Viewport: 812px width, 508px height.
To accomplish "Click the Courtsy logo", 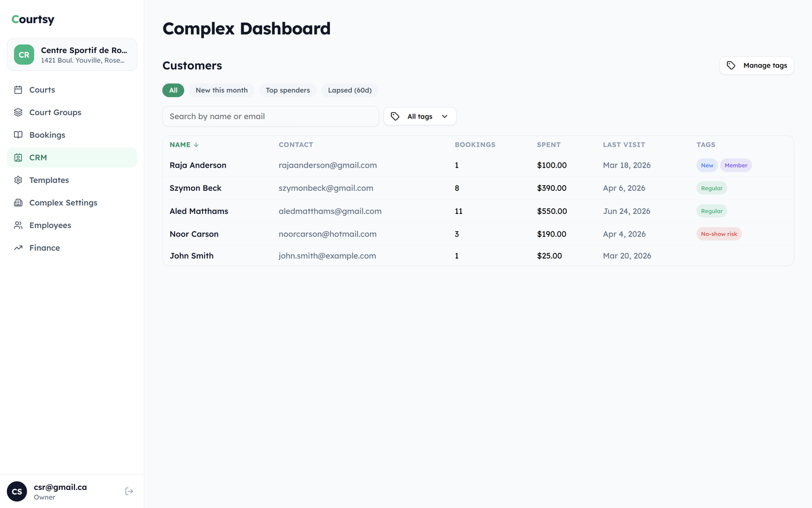I will point(33,19).
